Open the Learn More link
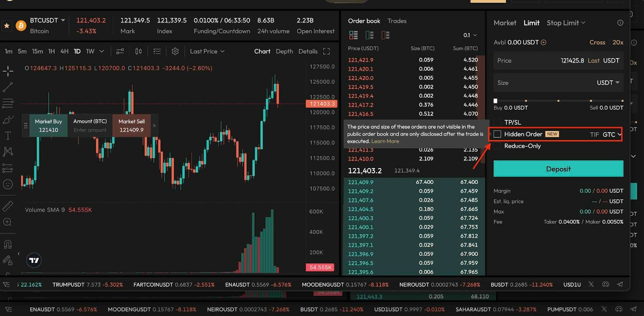 (x=385, y=141)
